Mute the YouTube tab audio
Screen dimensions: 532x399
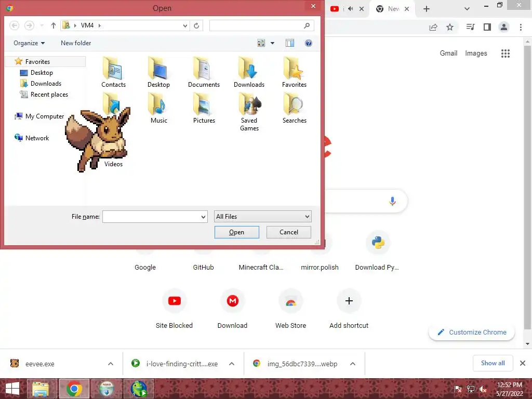[x=351, y=9]
